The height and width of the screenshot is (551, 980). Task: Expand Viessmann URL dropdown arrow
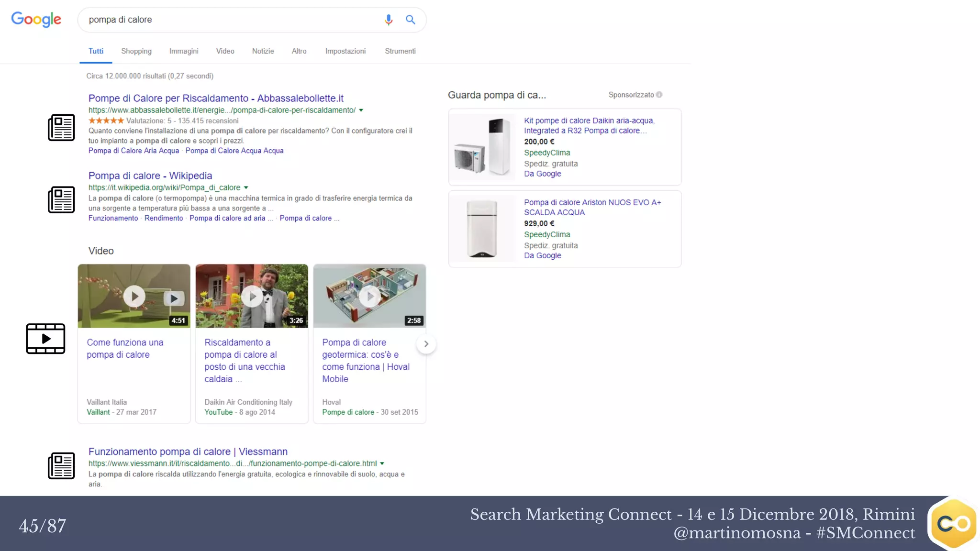click(382, 463)
